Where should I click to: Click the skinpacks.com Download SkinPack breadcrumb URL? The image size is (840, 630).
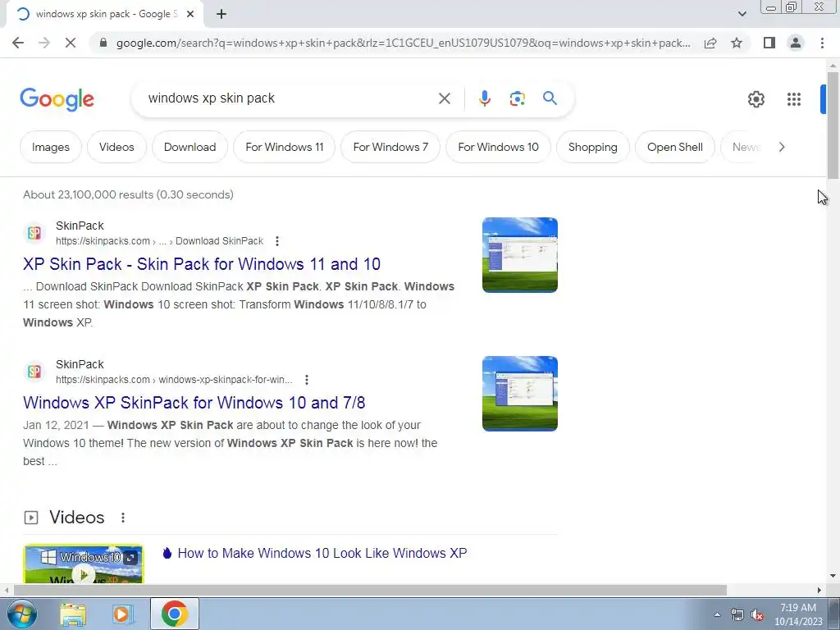[x=160, y=241]
